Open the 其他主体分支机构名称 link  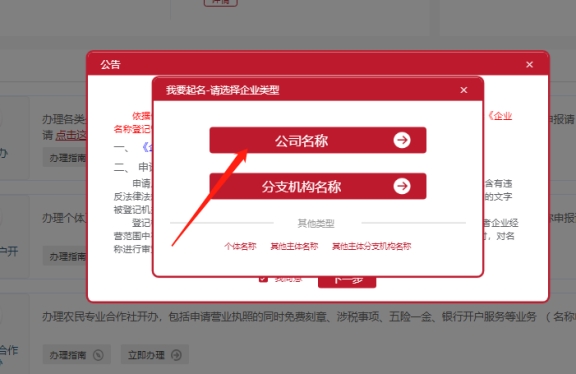(x=371, y=246)
